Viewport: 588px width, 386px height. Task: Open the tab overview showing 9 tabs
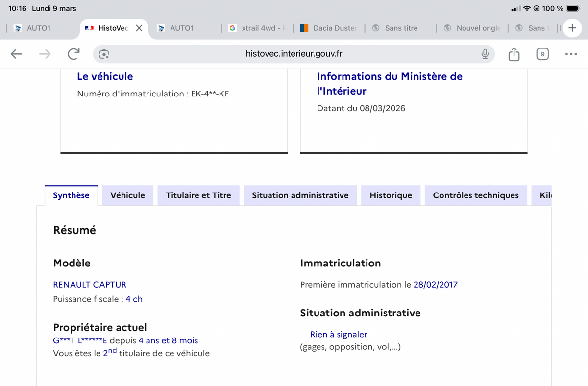(542, 54)
